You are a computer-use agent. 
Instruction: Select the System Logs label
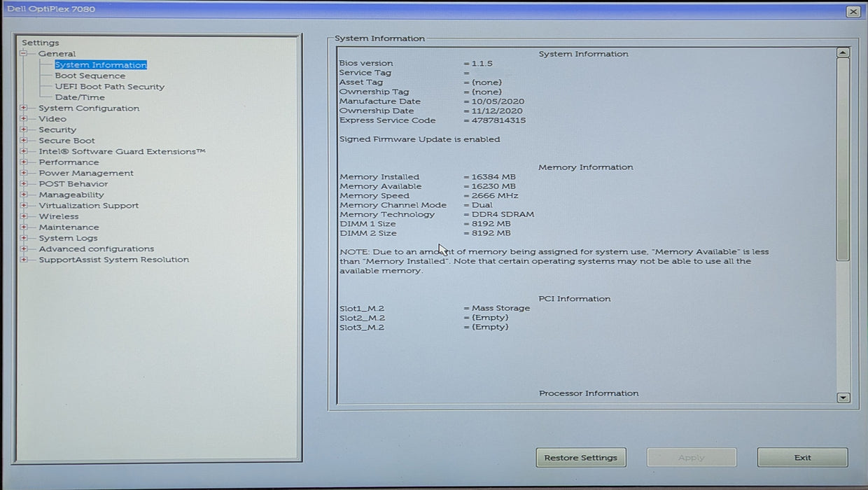pyautogui.click(x=68, y=239)
